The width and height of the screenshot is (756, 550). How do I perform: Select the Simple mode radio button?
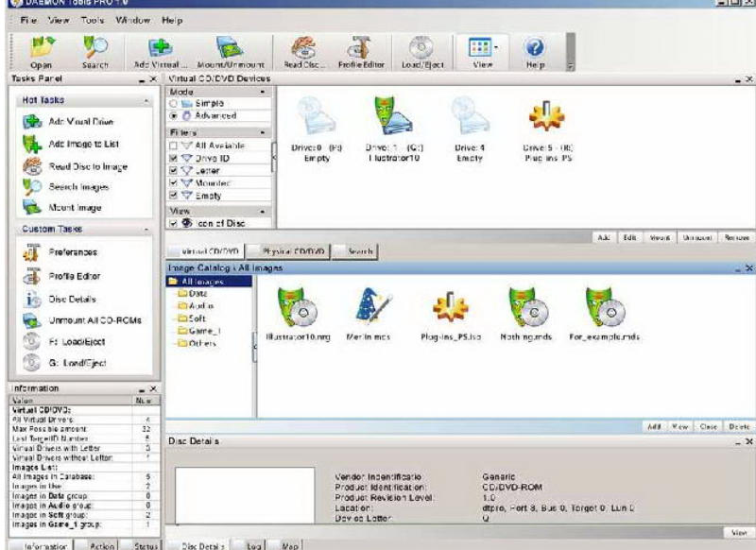[173, 104]
